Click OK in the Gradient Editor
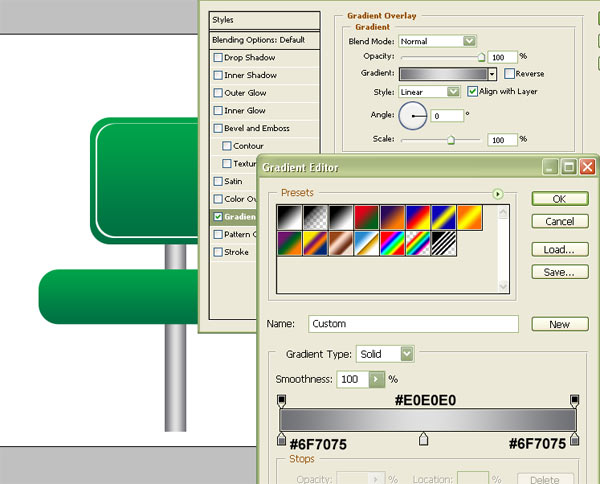The height and width of the screenshot is (484, 600). click(x=559, y=198)
